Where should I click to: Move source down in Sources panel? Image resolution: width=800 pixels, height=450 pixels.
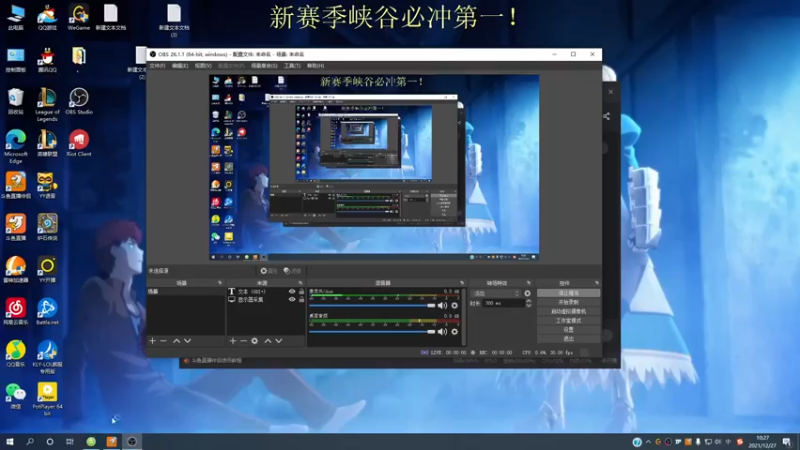279,341
